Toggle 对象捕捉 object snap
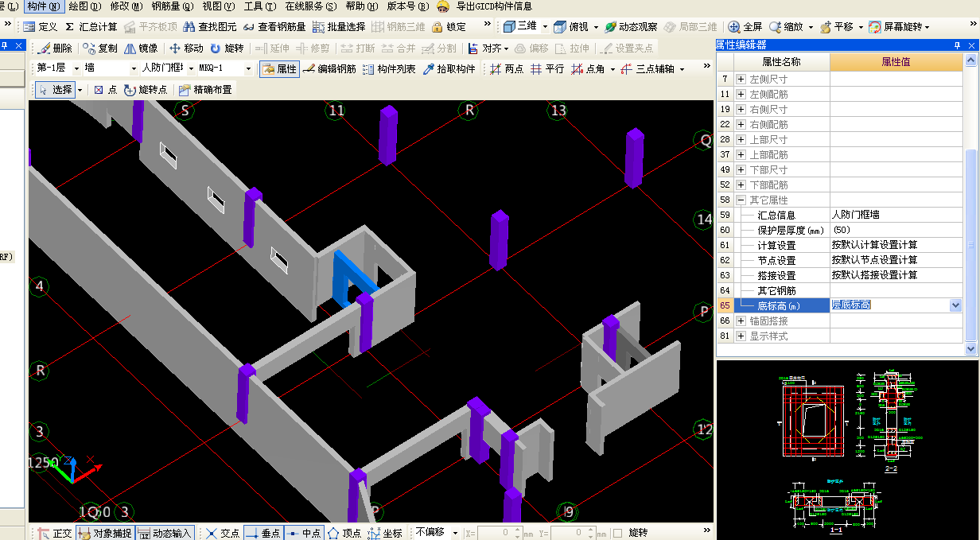980x540 pixels. (105, 533)
